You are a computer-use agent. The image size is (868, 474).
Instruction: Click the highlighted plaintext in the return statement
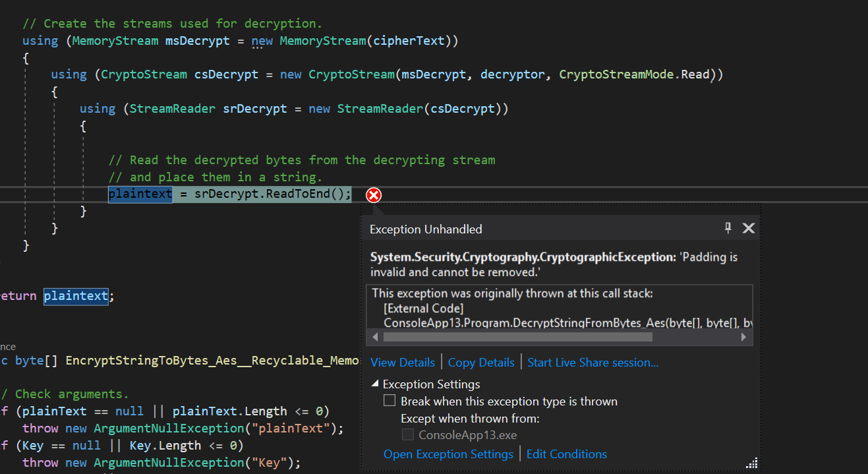pyautogui.click(x=75, y=295)
